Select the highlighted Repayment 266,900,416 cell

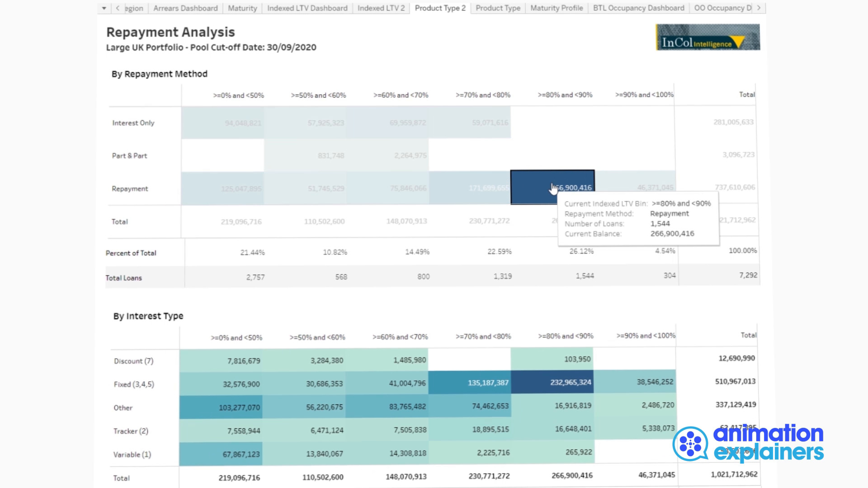552,188
